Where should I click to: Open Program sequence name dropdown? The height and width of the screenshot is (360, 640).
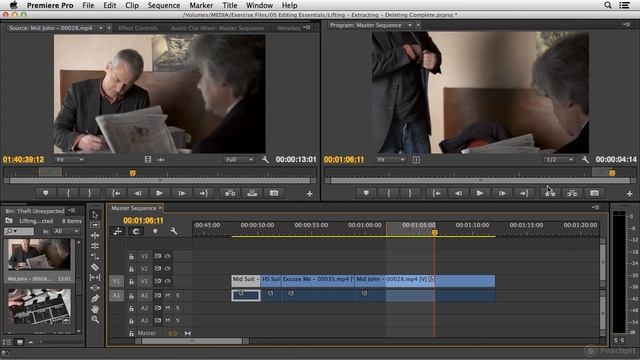(x=410, y=25)
